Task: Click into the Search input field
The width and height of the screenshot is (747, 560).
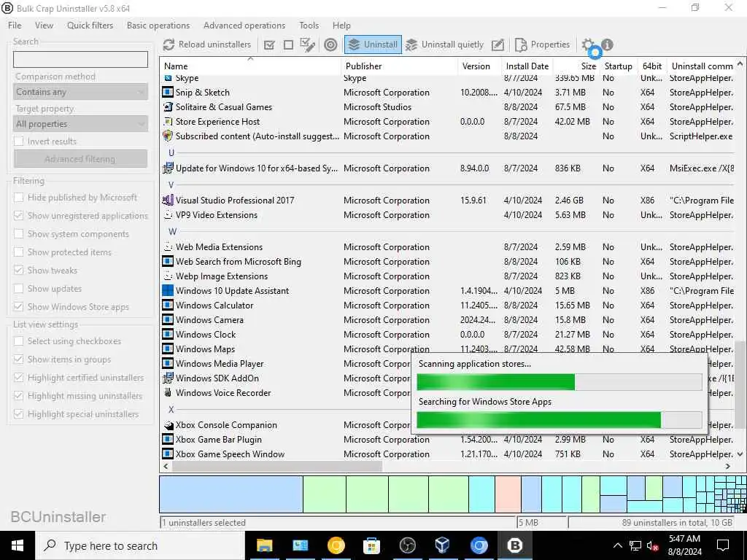Action: 80,60
